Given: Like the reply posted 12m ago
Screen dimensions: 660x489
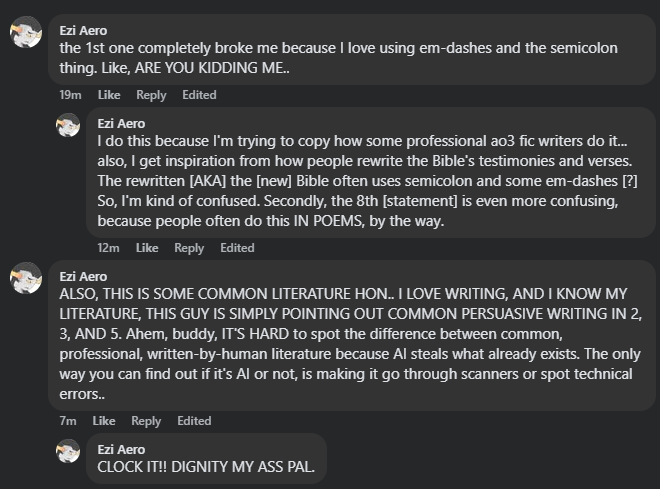Looking at the screenshot, I should click(x=147, y=248).
